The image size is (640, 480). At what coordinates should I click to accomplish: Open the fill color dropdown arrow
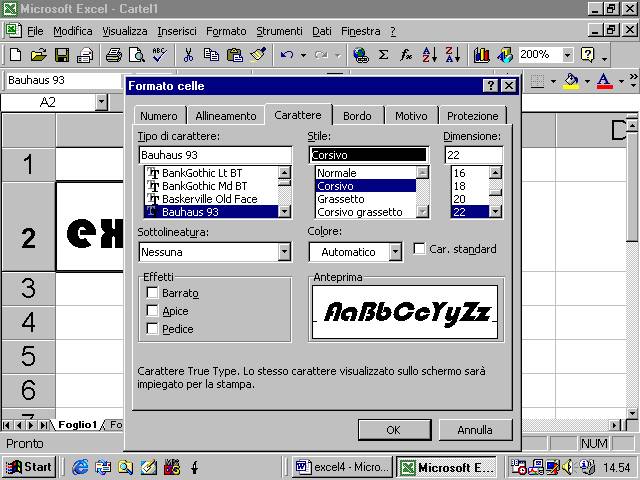pyautogui.click(x=587, y=81)
